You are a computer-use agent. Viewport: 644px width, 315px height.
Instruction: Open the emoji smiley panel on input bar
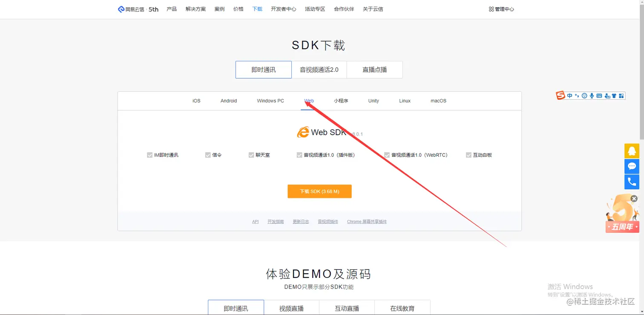[584, 96]
